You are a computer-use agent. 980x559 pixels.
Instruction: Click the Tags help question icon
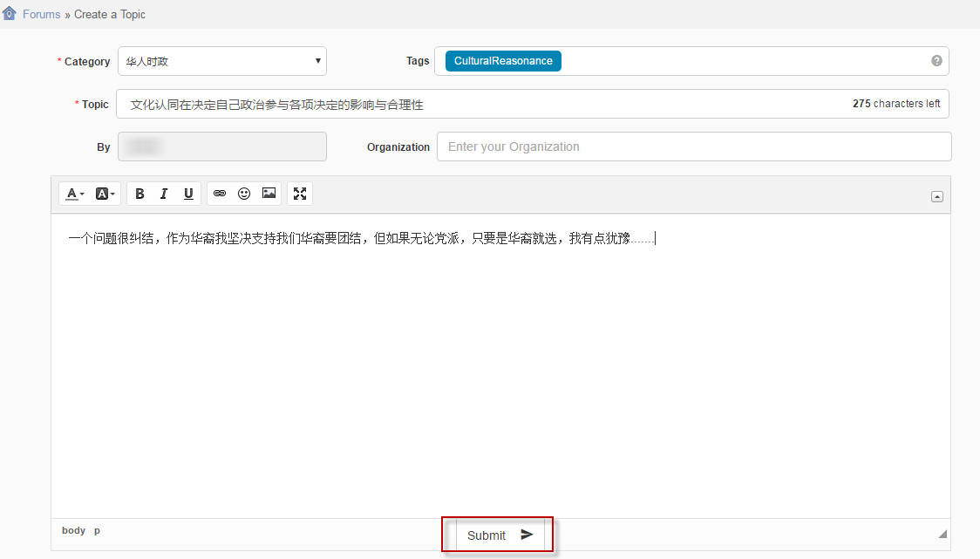click(936, 61)
